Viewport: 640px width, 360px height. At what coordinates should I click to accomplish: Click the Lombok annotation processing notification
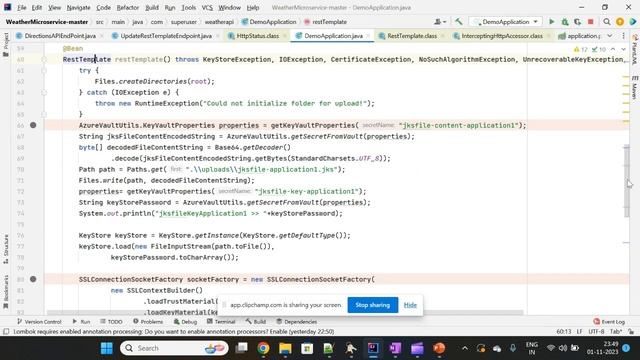tap(173, 332)
